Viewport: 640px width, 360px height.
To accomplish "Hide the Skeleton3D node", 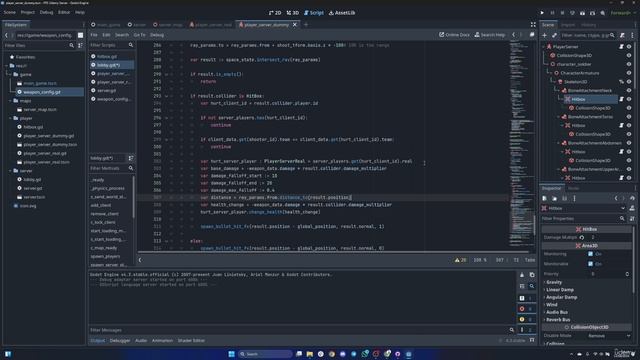I will (x=629, y=82).
